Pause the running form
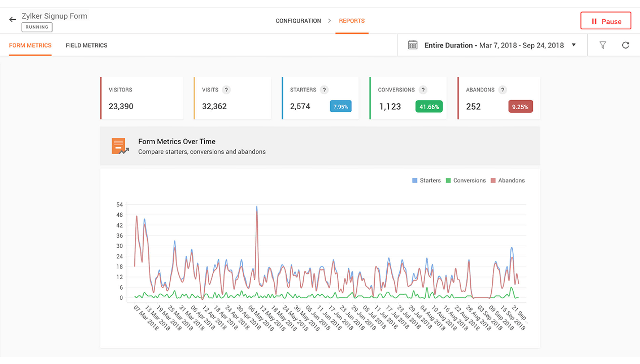640x364 pixels. point(606,21)
